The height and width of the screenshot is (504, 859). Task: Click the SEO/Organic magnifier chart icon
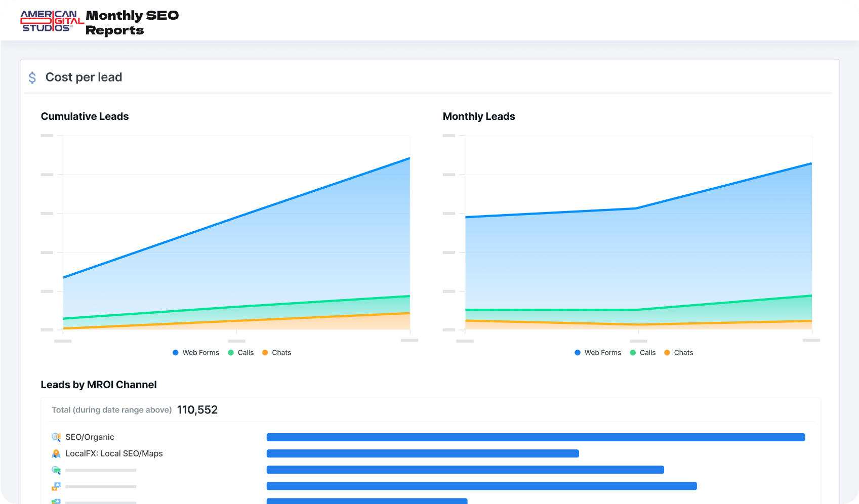pyautogui.click(x=56, y=437)
